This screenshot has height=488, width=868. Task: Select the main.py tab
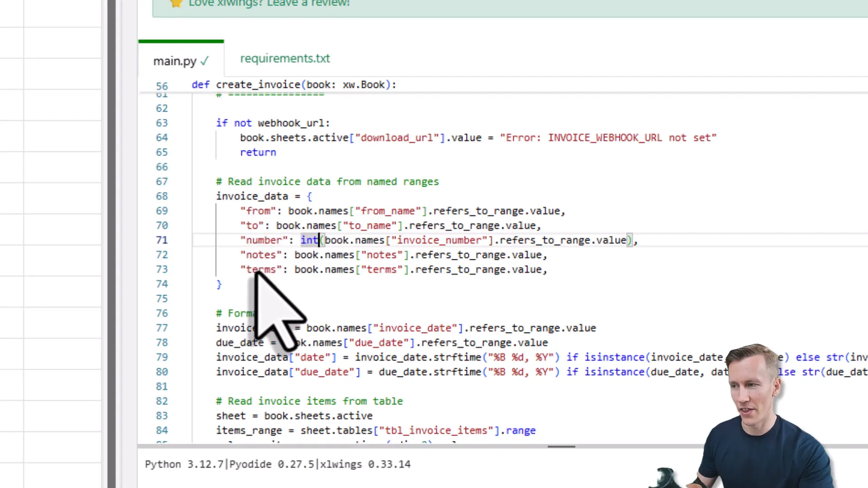(175, 61)
